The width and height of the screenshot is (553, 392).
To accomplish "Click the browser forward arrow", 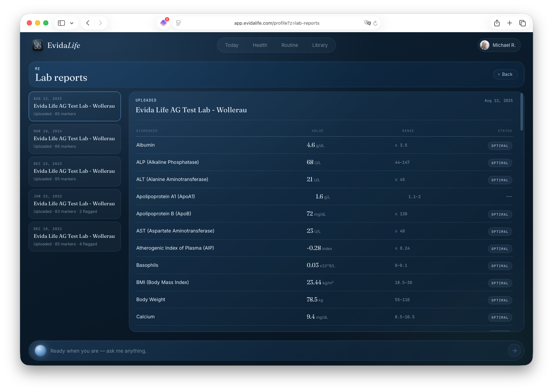I will (x=101, y=23).
